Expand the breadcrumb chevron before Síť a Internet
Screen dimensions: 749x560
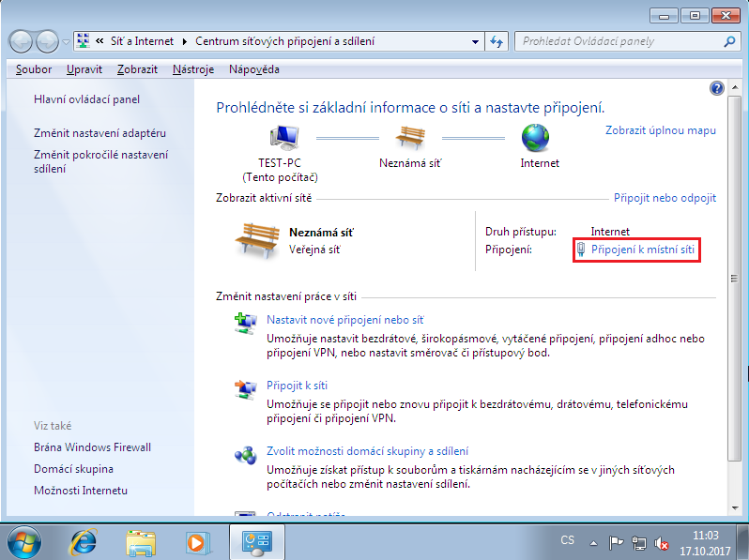(99, 42)
